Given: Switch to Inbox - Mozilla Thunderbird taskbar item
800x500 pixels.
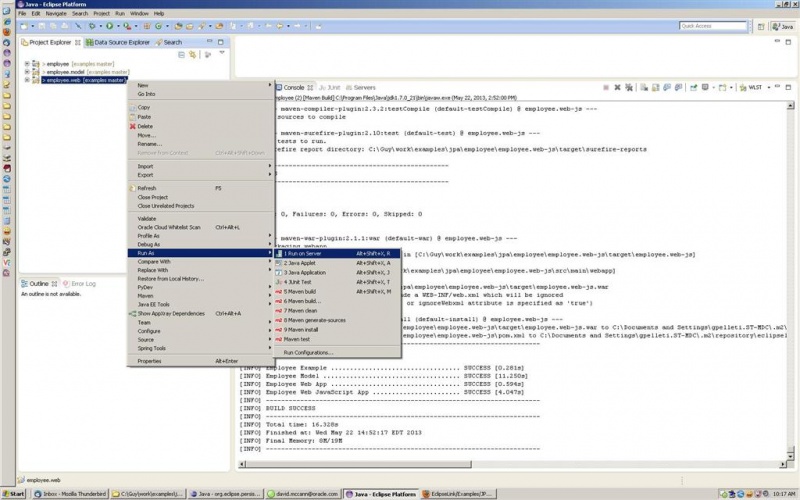Looking at the screenshot, I should pyautogui.click(x=70, y=494).
